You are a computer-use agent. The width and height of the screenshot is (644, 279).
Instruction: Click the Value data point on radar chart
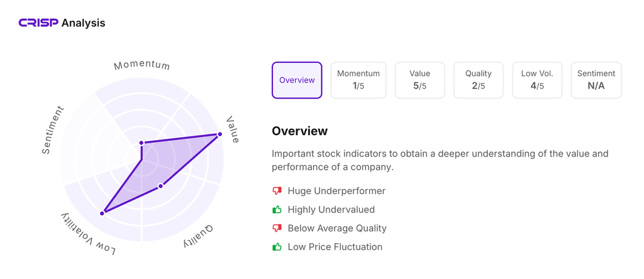[x=219, y=134]
